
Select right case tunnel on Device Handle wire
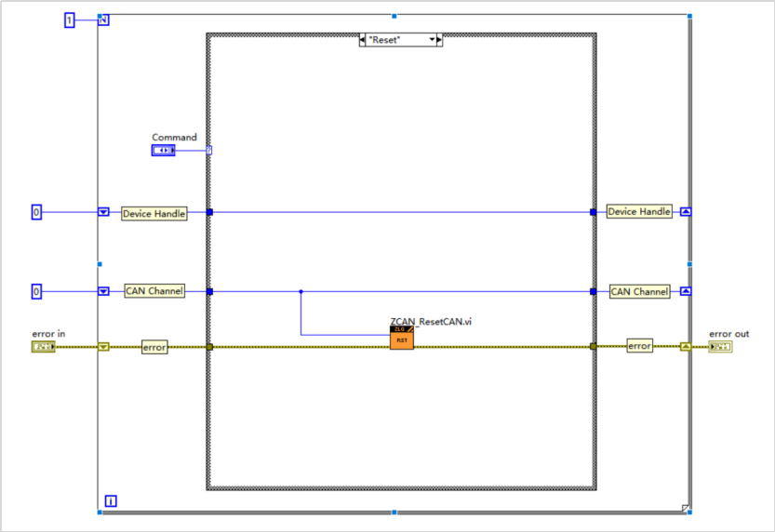(x=594, y=212)
